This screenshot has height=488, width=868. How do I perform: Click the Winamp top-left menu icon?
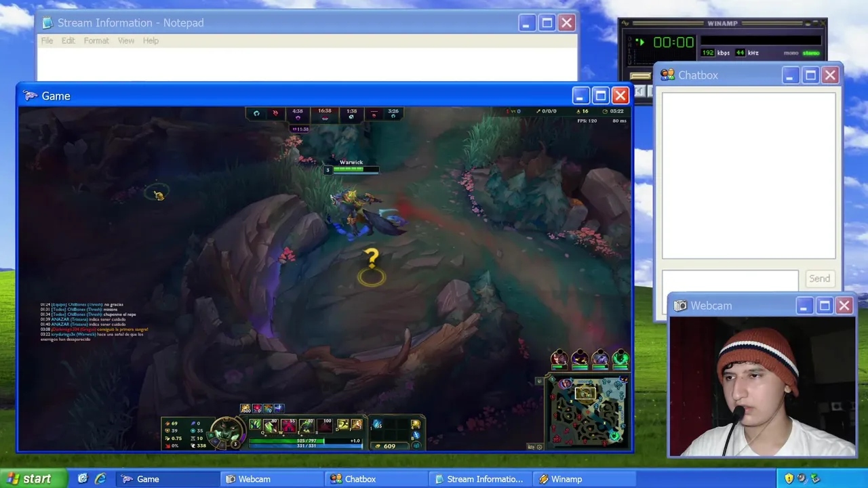point(625,24)
